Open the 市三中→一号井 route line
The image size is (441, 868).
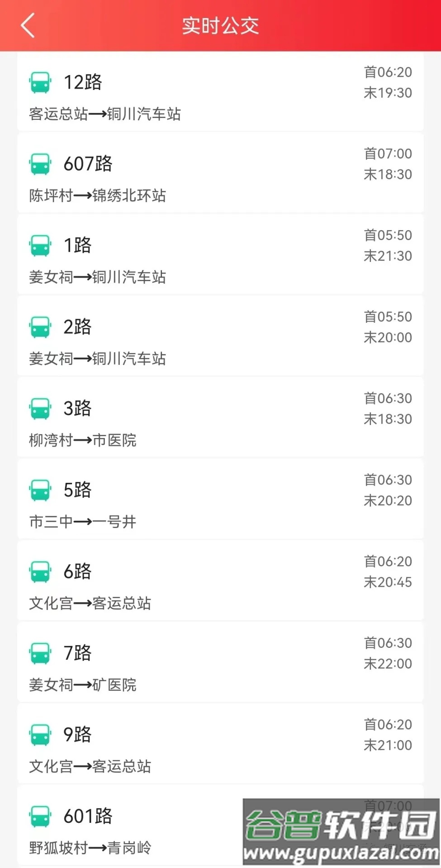[83, 522]
